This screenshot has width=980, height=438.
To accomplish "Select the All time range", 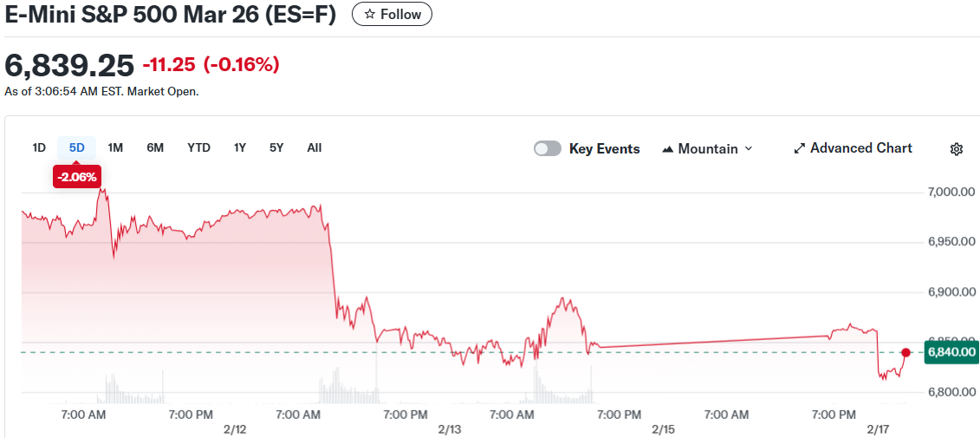I will (x=315, y=147).
